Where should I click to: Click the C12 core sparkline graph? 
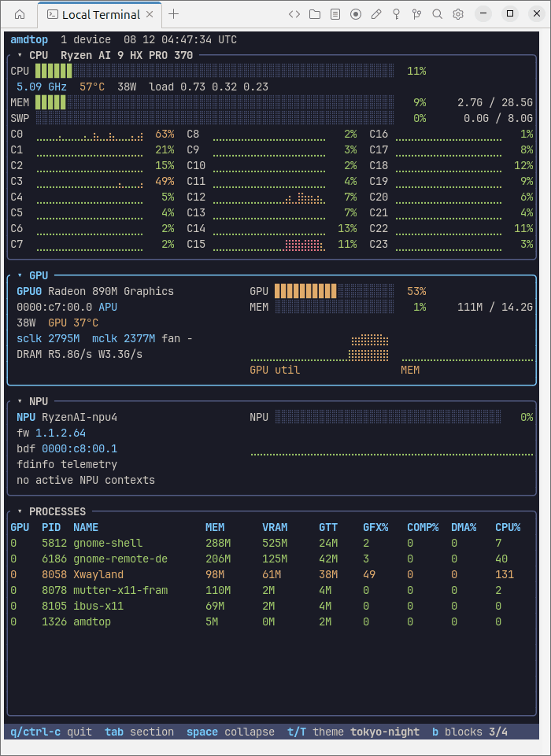(x=269, y=197)
